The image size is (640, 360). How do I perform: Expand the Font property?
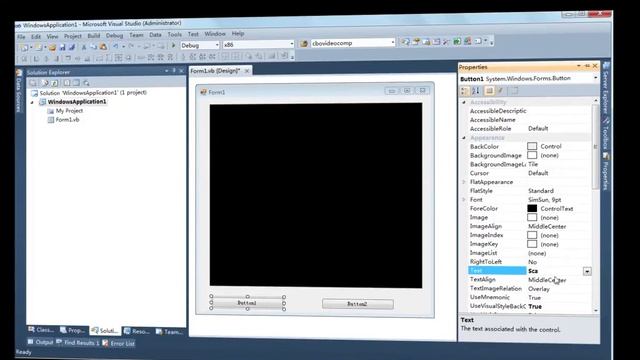point(464,200)
